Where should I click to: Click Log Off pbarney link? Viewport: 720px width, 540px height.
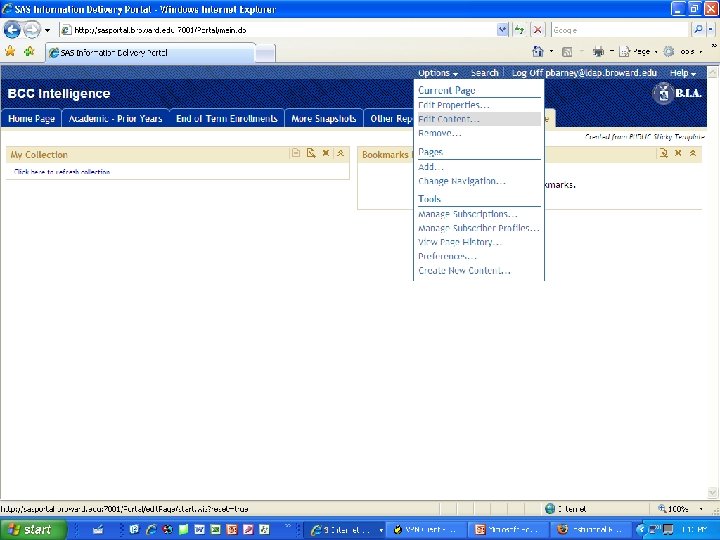point(584,73)
